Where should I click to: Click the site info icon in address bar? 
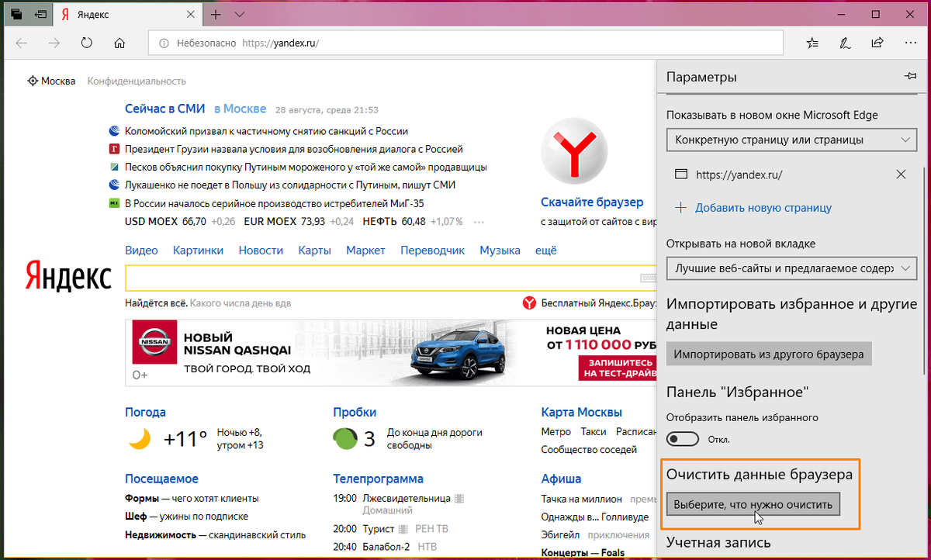click(164, 43)
